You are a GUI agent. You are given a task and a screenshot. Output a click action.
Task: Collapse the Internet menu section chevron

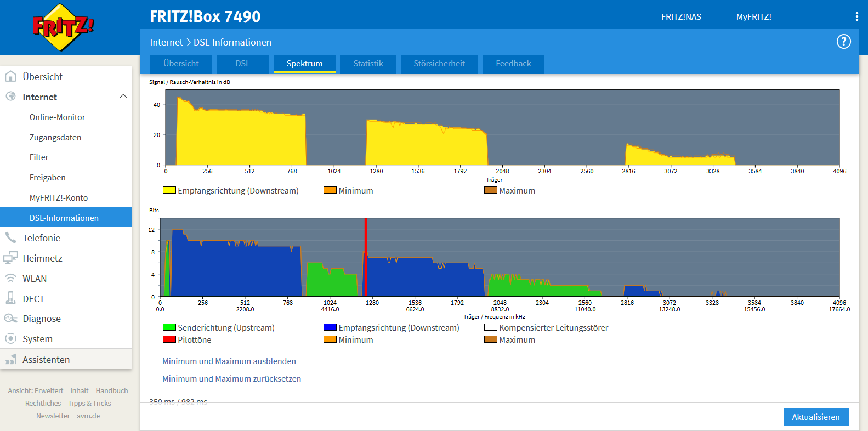[123, 97]
